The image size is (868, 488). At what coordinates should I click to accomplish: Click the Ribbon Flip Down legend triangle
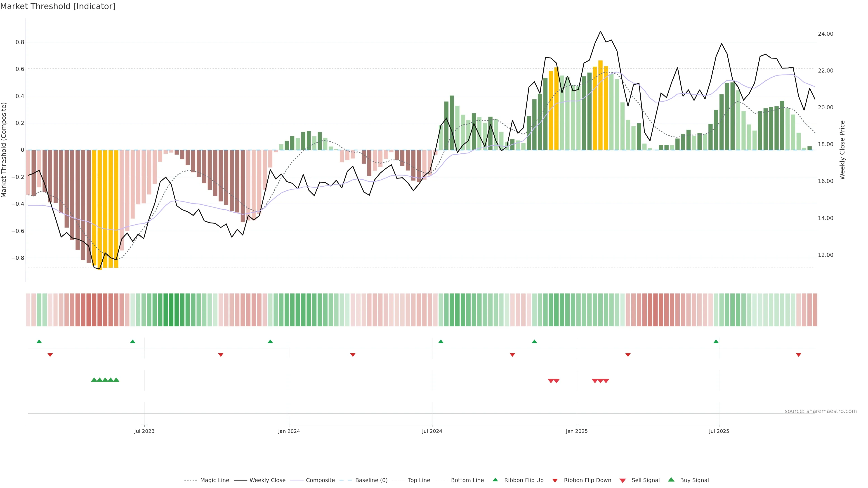coord(555,481)
